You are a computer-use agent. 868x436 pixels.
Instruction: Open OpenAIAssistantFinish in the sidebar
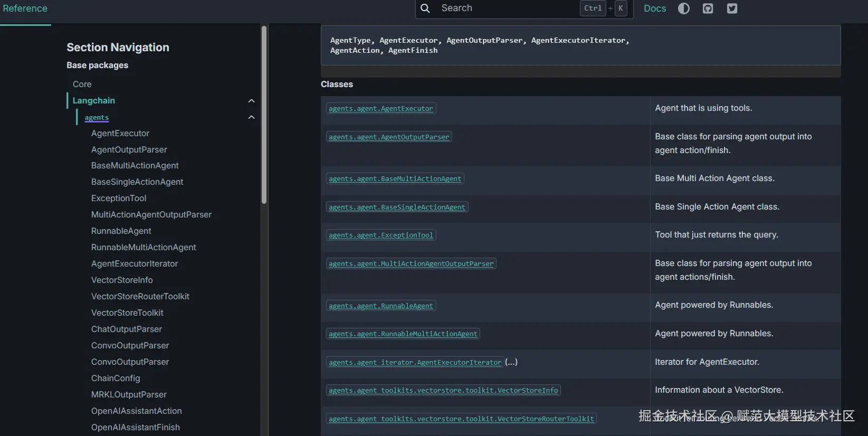click(136, 427)
